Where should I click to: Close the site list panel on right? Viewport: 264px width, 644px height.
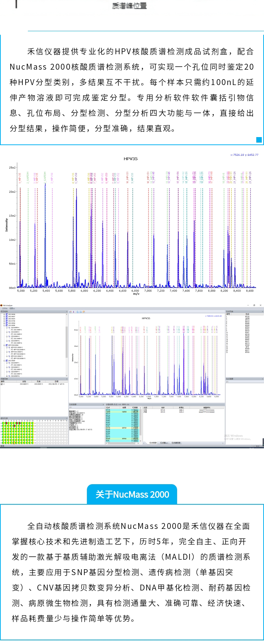coord(262,312)
